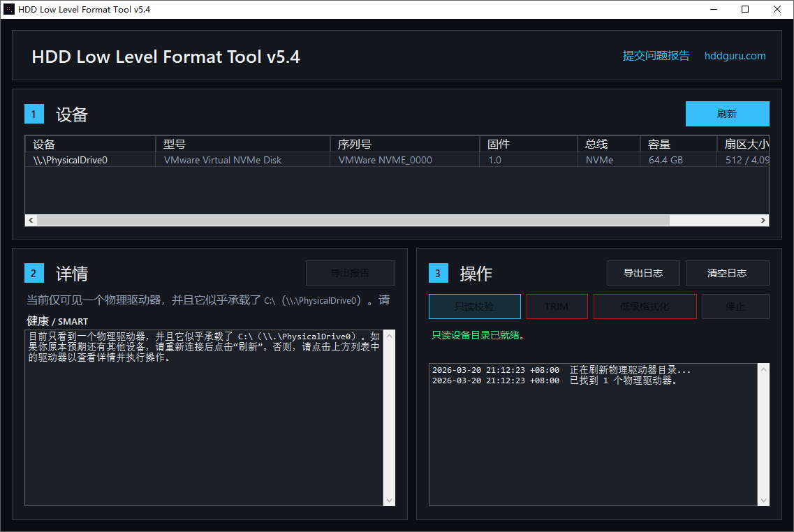Image resolution: width=794 pixels, height=532 pixels.
Task: Select the TRIM operation
Action: point(557,306)
